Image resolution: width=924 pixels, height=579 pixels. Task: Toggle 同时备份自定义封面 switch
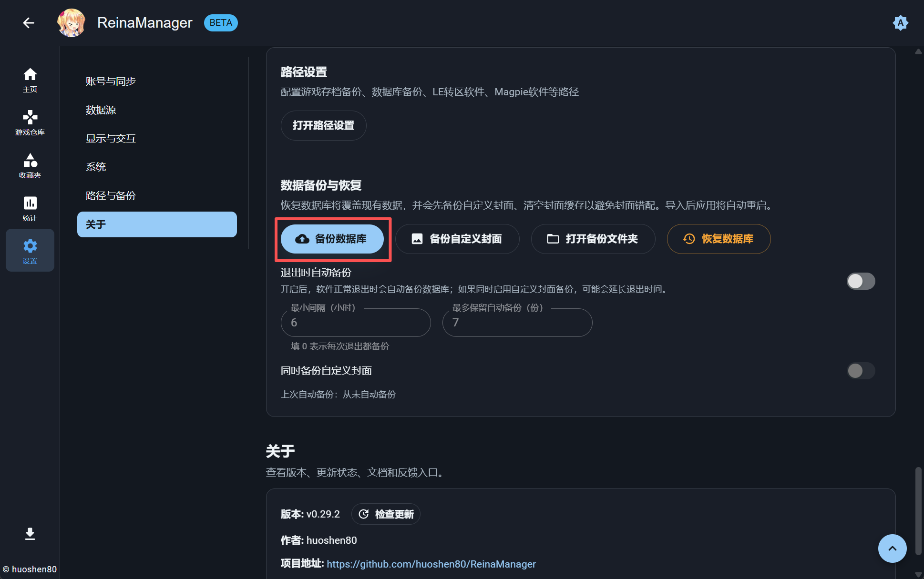tap(861, 371)
